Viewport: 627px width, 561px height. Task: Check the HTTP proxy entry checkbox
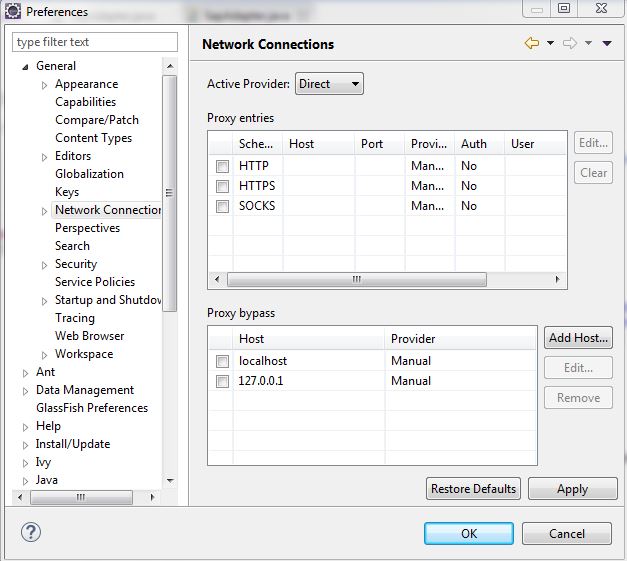[x=222, y=166]
